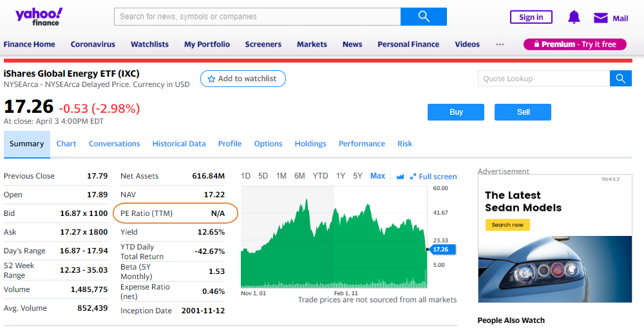Open the Screeners menu item

pyautogui.click(x=263, y=44)
